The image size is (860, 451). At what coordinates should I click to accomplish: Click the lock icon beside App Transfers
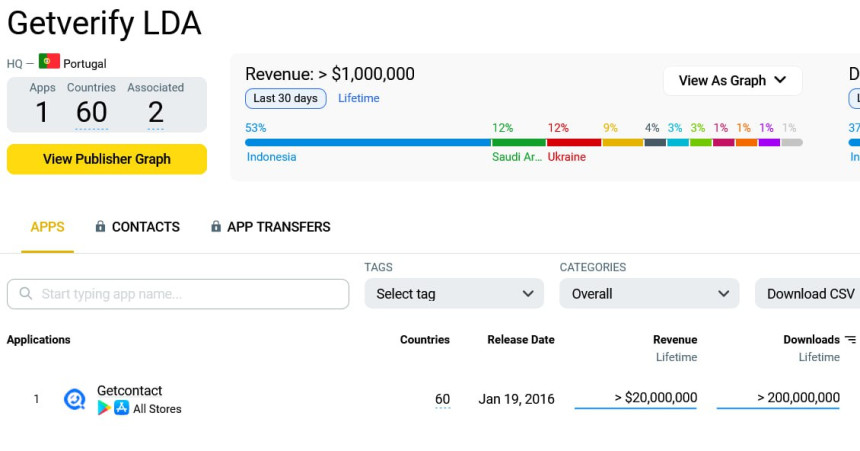pos(216,227)
